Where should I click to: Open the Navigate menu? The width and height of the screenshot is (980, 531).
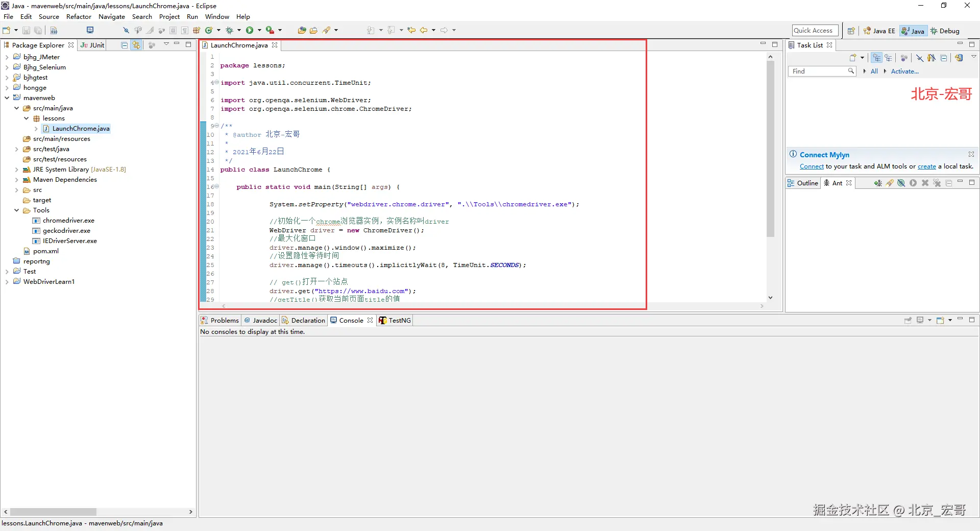click(x=112, y=17)
